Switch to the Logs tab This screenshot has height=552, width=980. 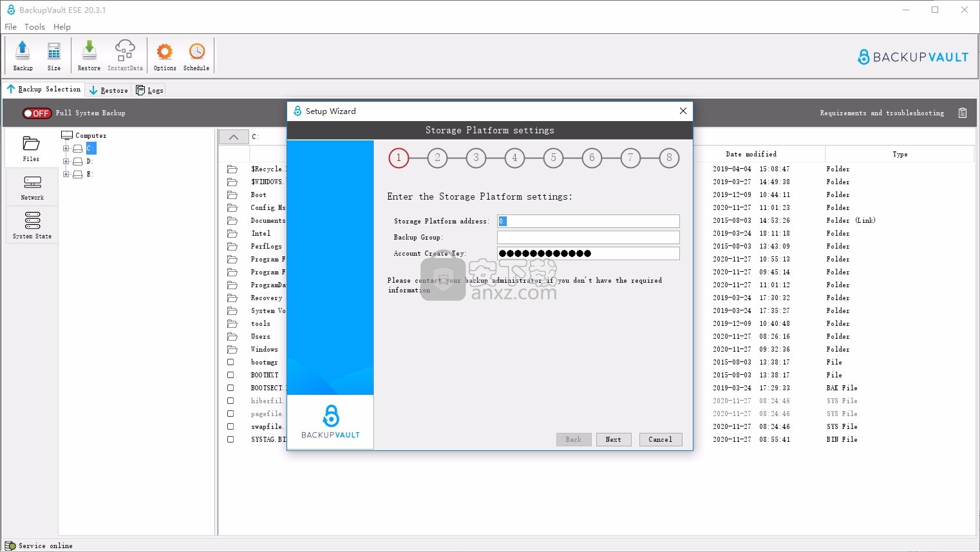pos(149,90)
